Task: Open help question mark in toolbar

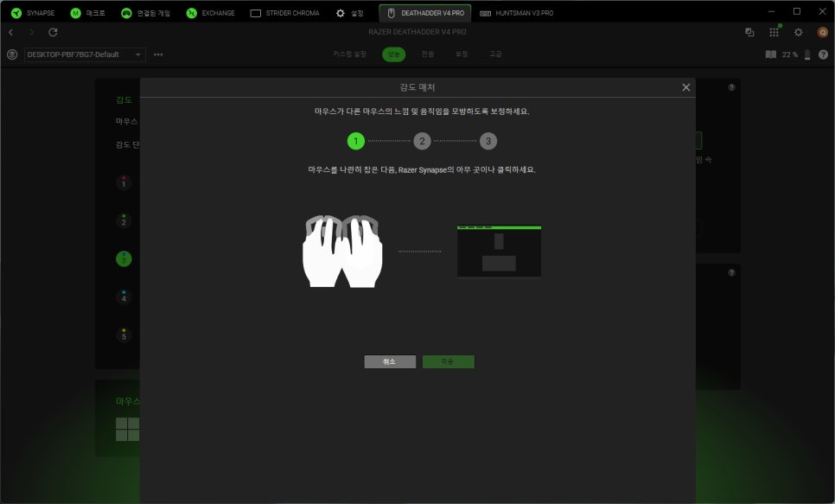Action: tap(823, 54)
